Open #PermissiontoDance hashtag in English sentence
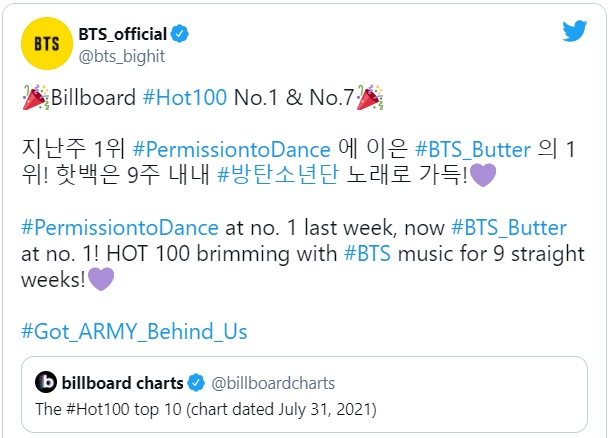610x438 pixels. 120,228
